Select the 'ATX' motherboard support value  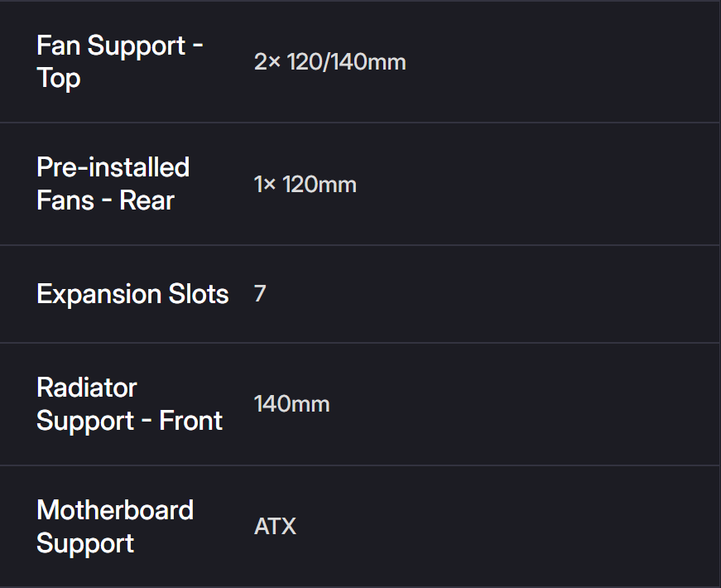tap(275, 527)
